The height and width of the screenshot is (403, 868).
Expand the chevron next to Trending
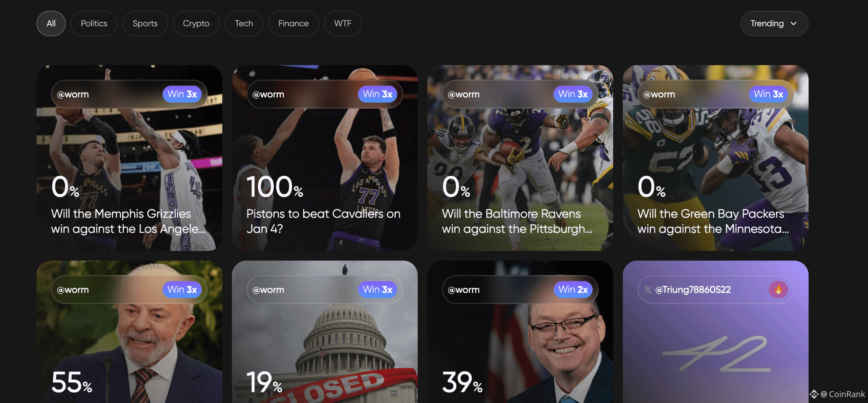click(x=793, y=23)
